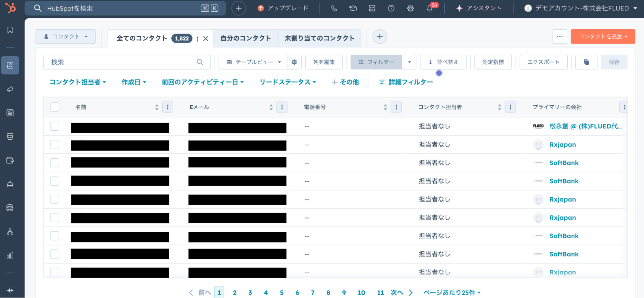
Task: Expand the コンタクト担当者 filter dropdown
Action: pos(78,82)
